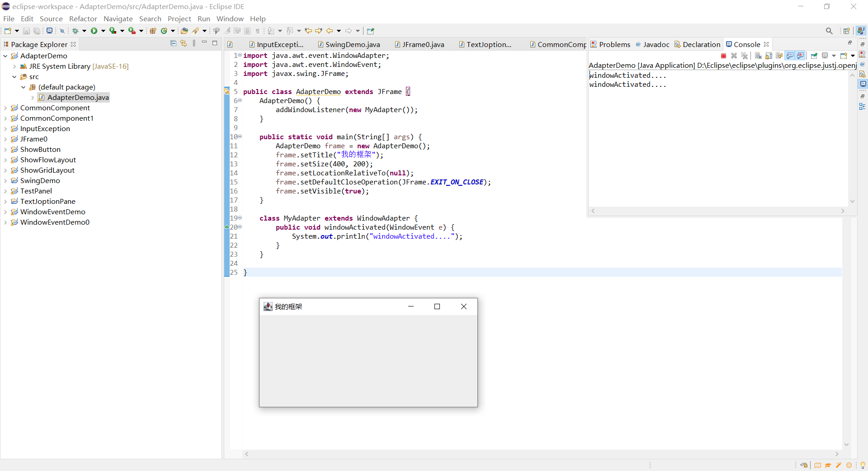The height and width of the screenshot is (471, 868).
Task: Click Collapse All in Package Explorer
Action: pos(173,43)
